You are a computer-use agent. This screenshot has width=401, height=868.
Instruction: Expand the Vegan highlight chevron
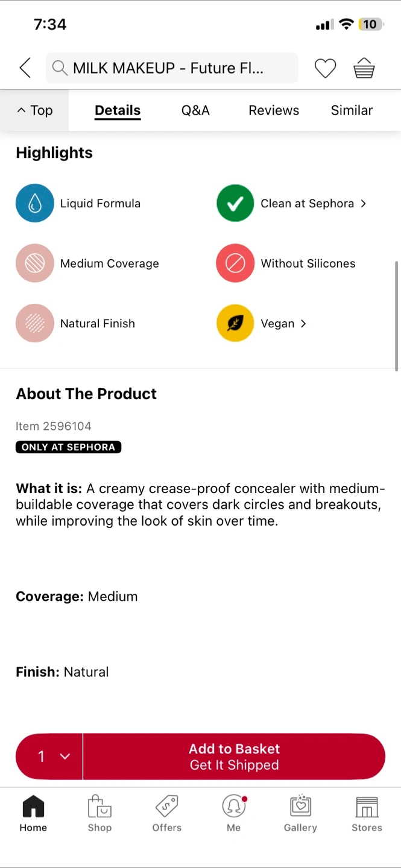pos(303,324)
